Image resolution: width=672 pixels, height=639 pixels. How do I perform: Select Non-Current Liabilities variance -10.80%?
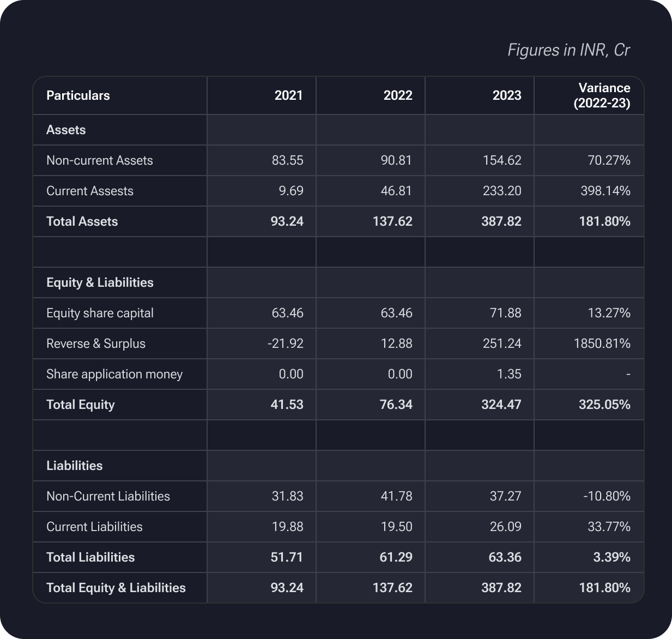pyautogui.click(x=606, y=496)
